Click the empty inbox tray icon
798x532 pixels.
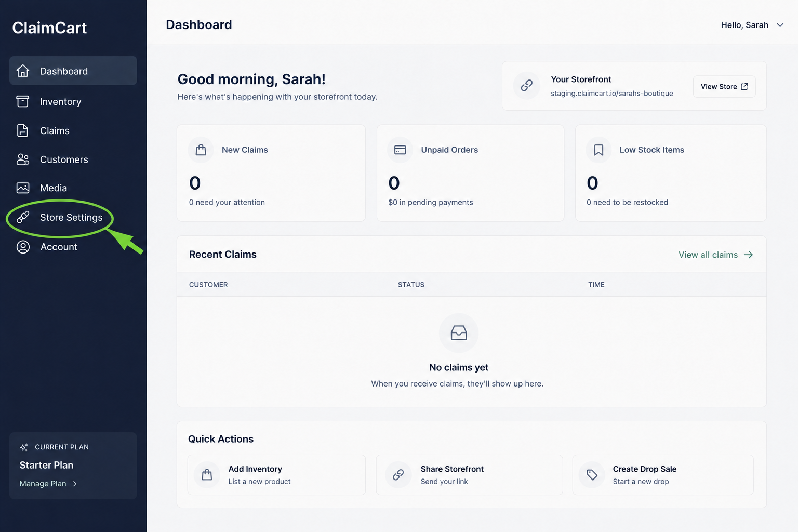click(459, 332)
